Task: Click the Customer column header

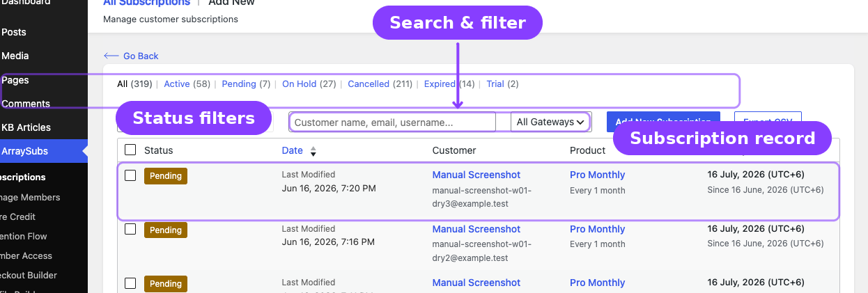Action: pos(454,150)
